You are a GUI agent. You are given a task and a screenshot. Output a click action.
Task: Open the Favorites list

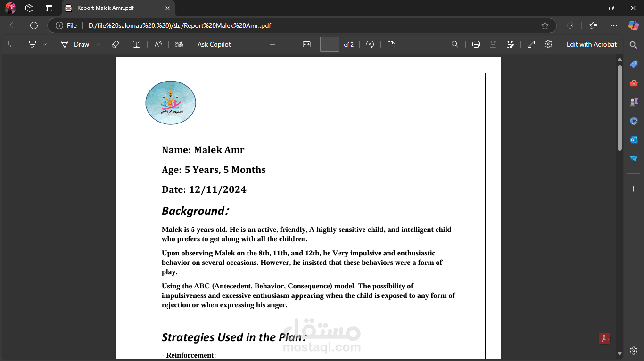(x=593, y=25)
